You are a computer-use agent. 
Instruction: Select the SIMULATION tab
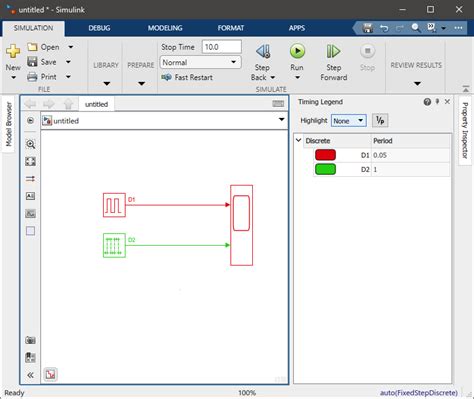click(33, 28)
